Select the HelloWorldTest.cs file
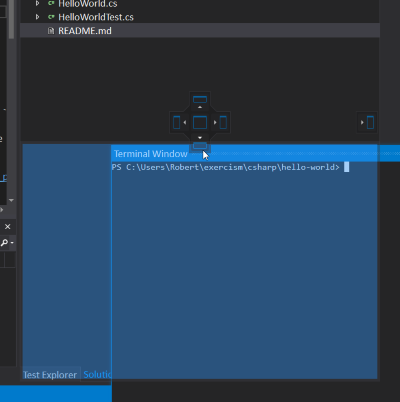400x402 pixels. [x=96, y=17]
